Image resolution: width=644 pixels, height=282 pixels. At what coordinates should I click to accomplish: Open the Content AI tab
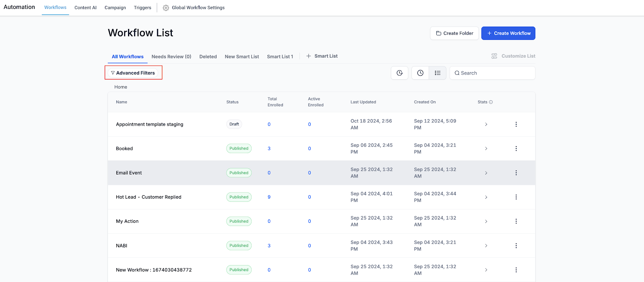(x=85, y=8)
